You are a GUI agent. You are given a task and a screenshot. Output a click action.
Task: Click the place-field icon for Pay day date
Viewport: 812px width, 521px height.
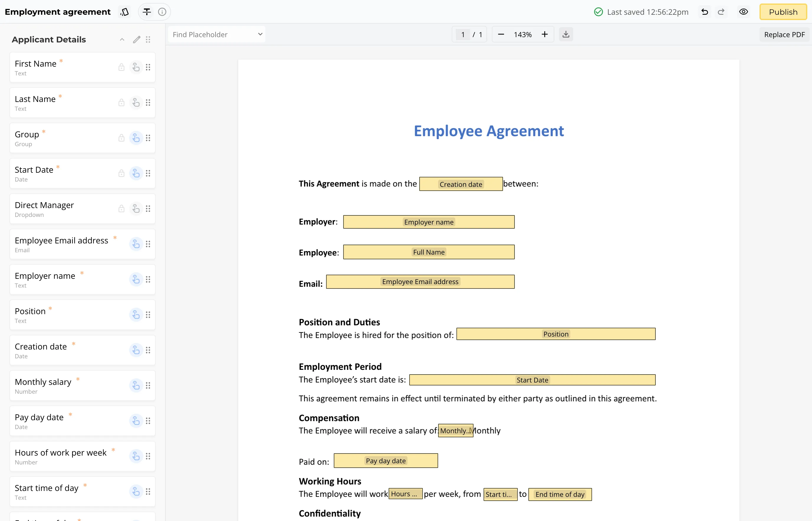point(136,421)
